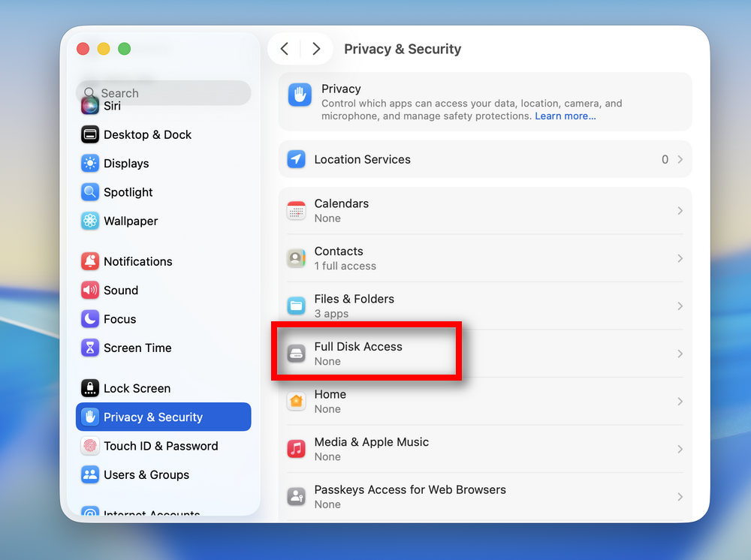Select the Siri icon in the sidebar
This screenshot has height=560, width=751.
[x=90, y=106]
